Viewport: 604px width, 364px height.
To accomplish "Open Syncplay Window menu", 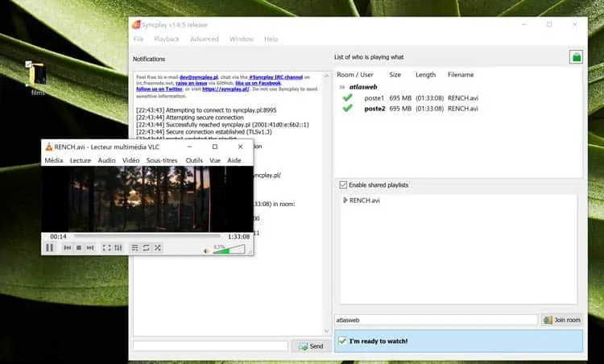I will coord(242,39).
